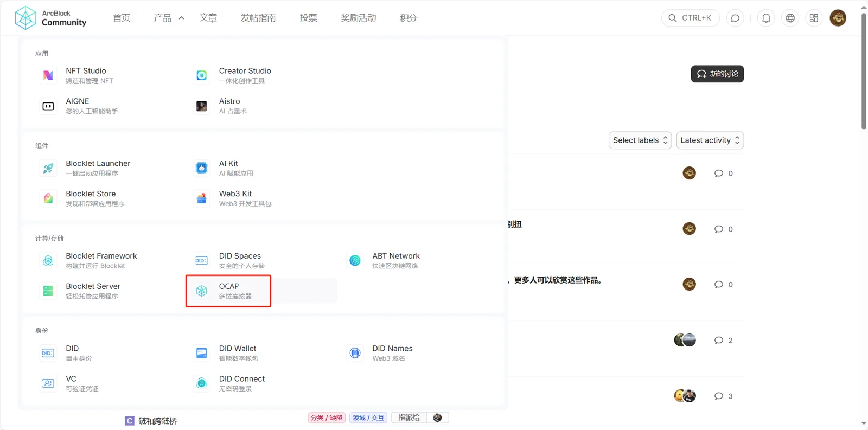Switch to the 投票 voting page

coord(309,18)
